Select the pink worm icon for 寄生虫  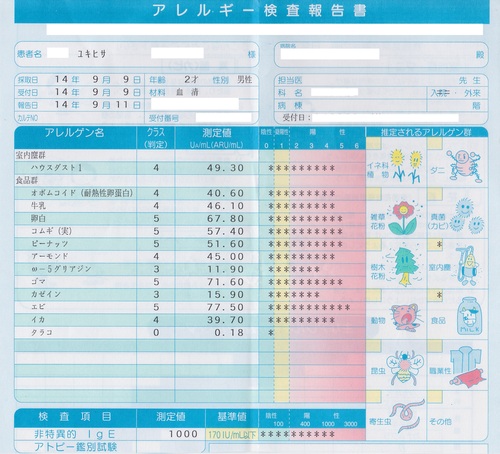(408, 417)
